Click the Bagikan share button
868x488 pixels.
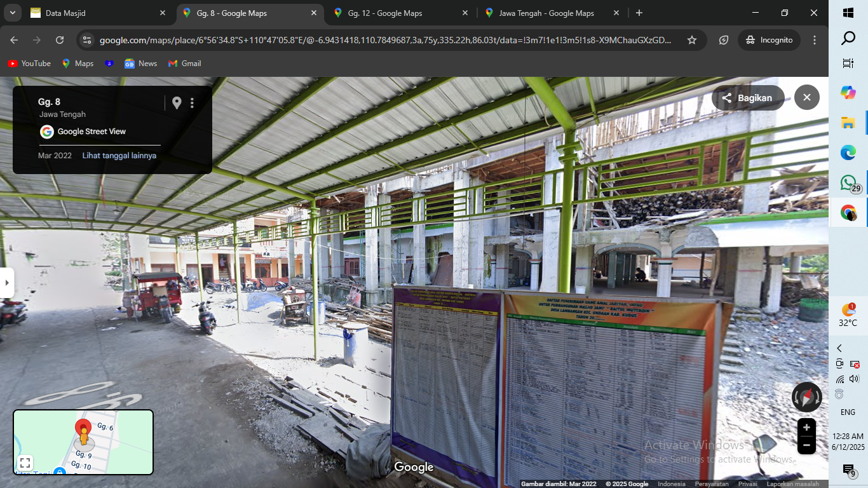pos(747,98)
